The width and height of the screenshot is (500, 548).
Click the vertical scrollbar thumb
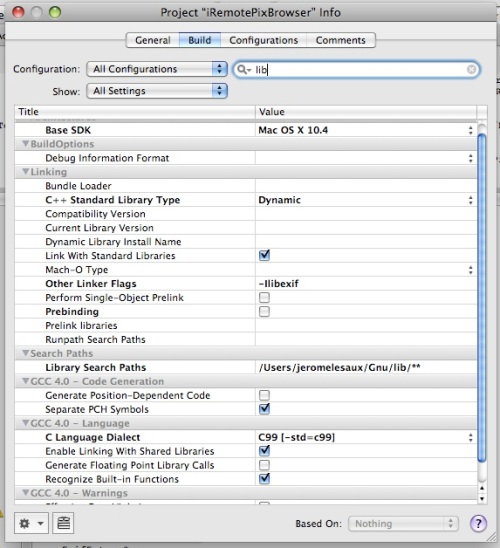tap(482, 297)
